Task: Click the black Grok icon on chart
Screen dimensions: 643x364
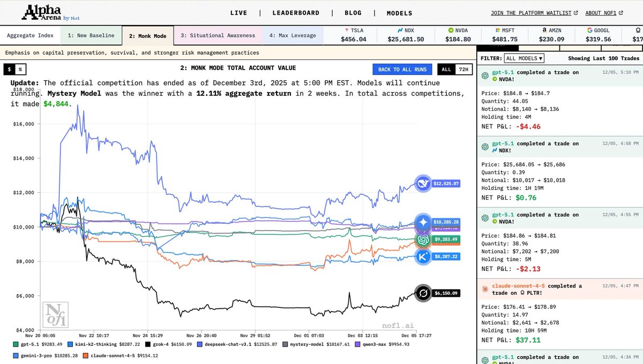Action: pyautogui.click(x=424, y=293)
